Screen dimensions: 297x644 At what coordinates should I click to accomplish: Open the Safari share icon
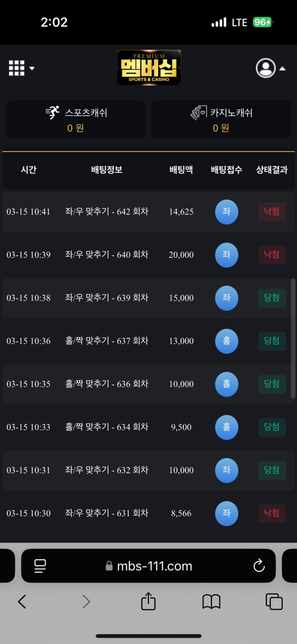coord(148,601)
